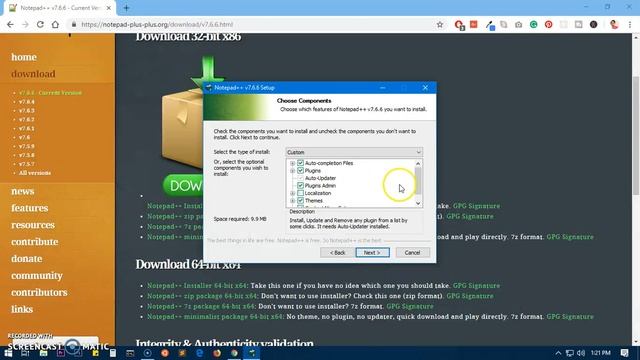Download Notepad++ minimalist package 64-bit x64
The image size is (640, 360).
(x=215, y=317)
